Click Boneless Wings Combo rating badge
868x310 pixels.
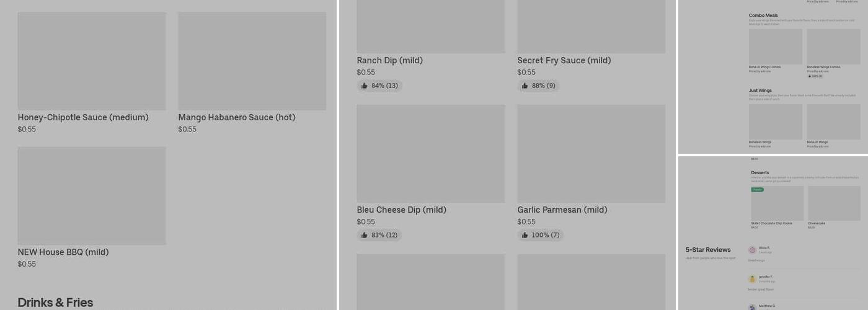coord(815,76)
